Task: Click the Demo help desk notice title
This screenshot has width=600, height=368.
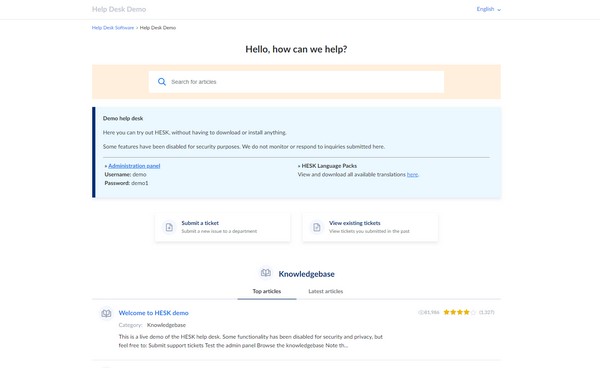Action: click(123, 118)
